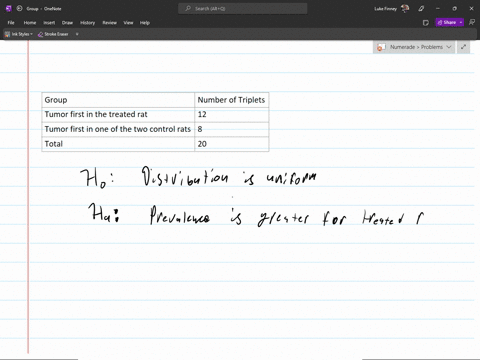This screenshot has height=360, width=480.
Task: Click the pen coming-soon features icon
Action: coord(421,9)
